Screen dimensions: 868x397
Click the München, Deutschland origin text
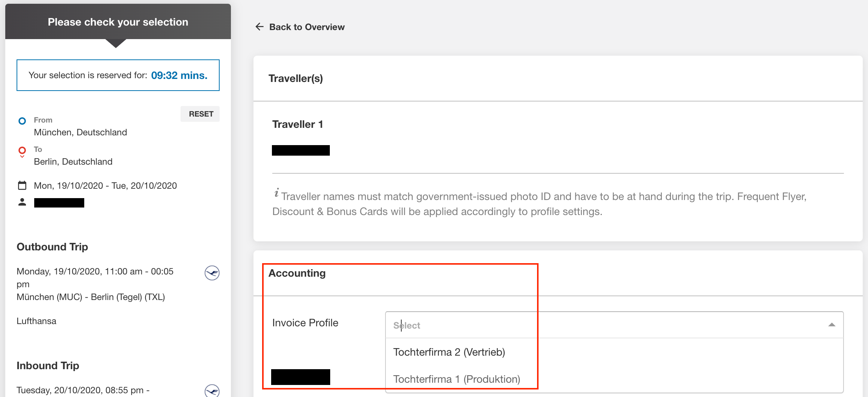click(80, 132)
